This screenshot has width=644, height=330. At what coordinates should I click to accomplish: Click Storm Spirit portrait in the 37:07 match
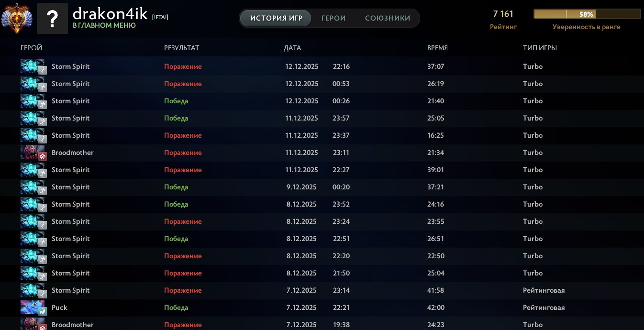click(x=33, y=66)
